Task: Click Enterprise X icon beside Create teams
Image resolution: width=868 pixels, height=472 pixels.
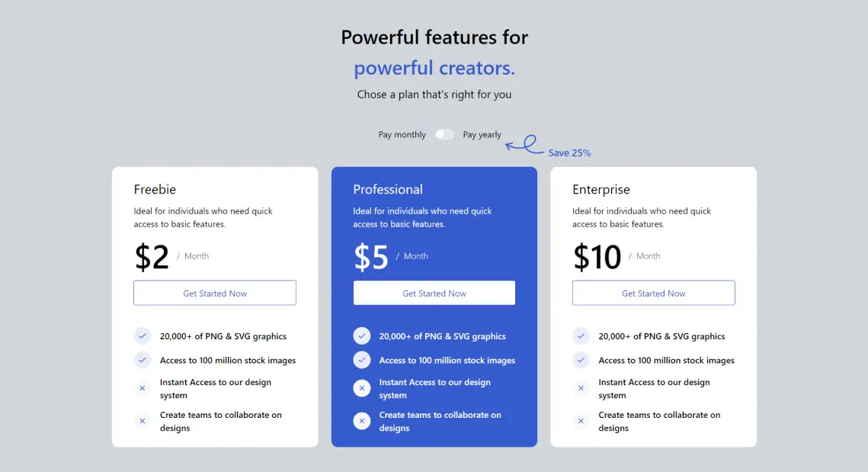Action: coord(581,421)
